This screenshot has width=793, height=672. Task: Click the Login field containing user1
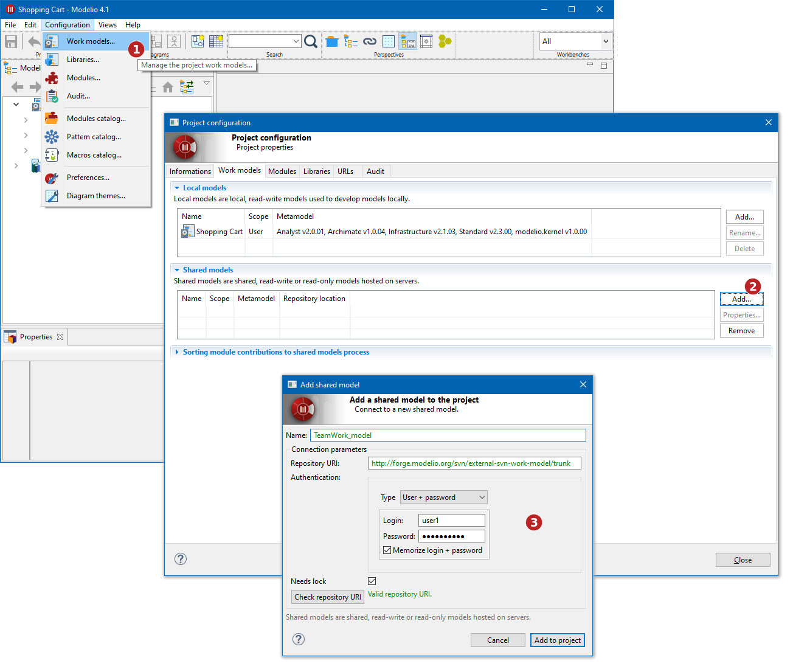452,521
